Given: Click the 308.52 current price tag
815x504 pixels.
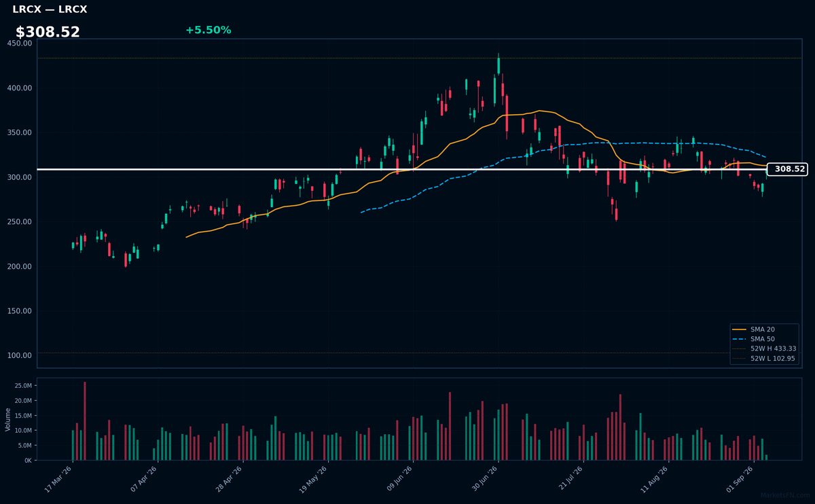Looking at the screenshot, I should click(786, 169).
